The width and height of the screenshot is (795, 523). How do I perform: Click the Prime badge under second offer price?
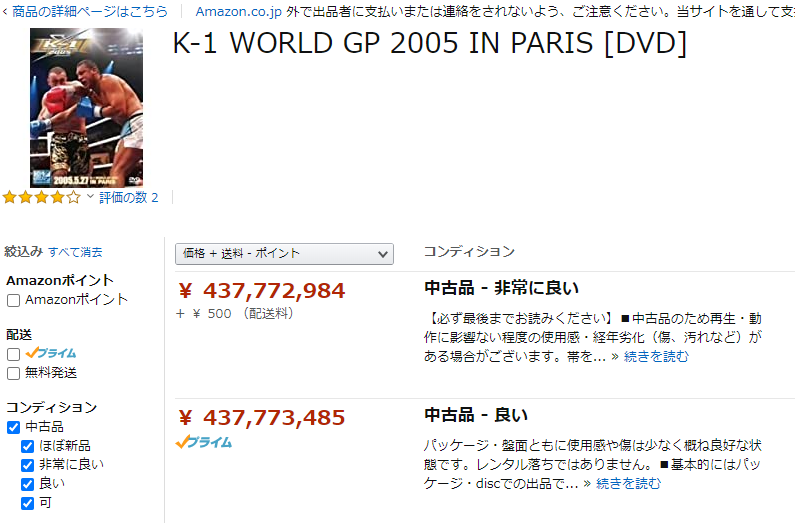(x=204, y=442)
